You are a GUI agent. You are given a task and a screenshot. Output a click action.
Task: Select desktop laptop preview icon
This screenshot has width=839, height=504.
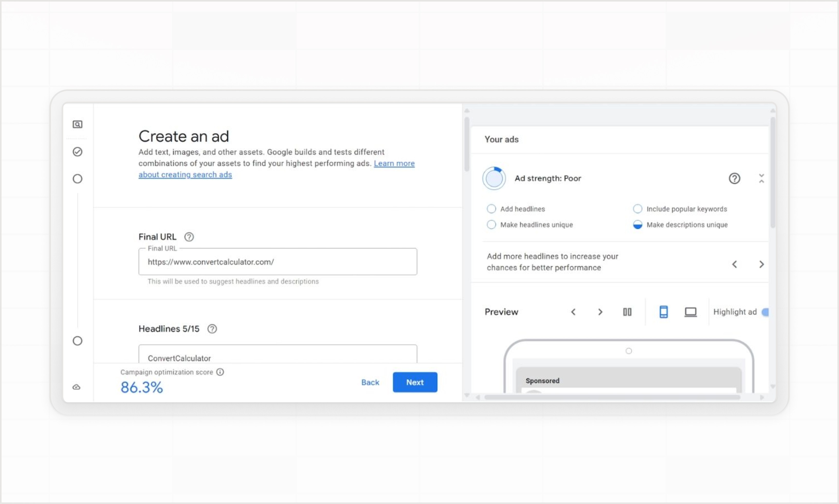point(690,312)
